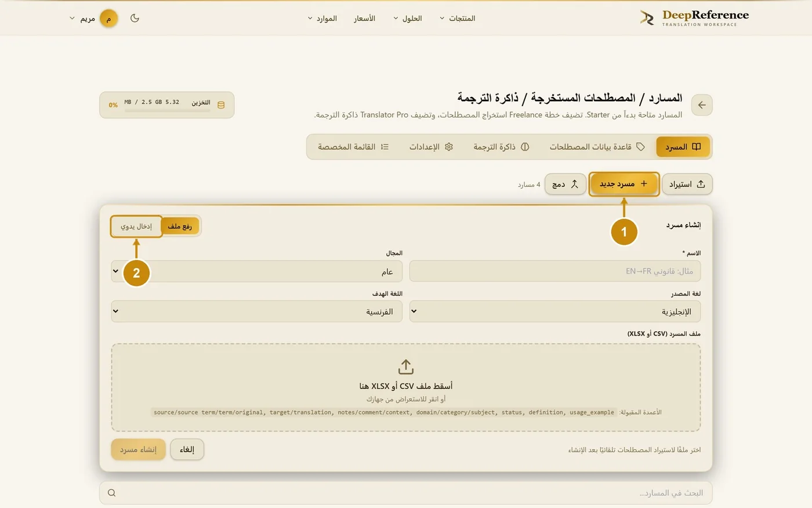The image size is (812, 508).
Task: Click the إلغاء cancel button
Action: click(187, 449)
